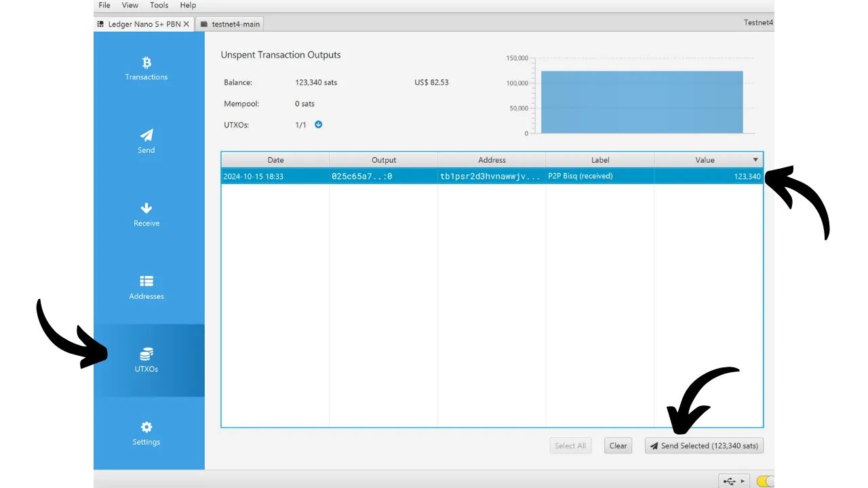Viewport: 868px width, 488px height.
Task: Click the Select All button
Action: pyautogui.click(x=570, y=446)
